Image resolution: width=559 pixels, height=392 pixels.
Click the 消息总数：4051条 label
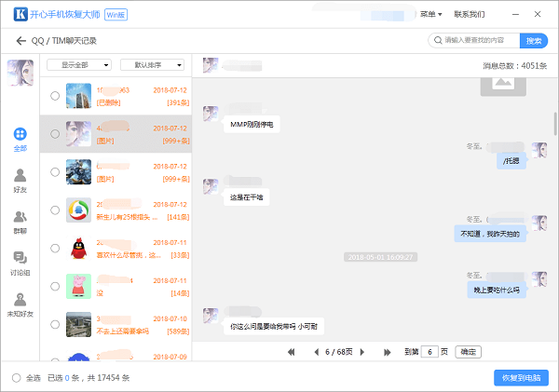tap(515, 65)
